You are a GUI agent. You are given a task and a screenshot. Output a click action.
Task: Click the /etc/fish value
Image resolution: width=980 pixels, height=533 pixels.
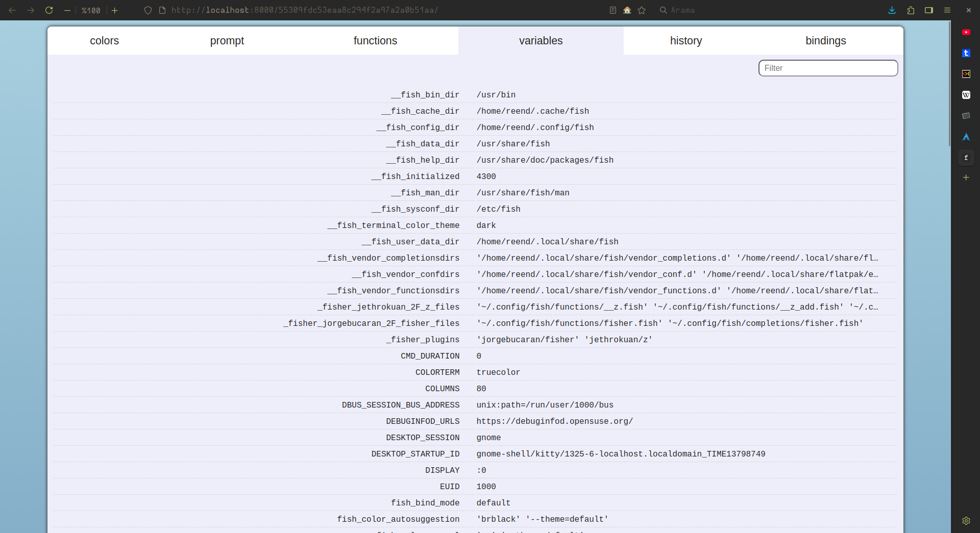coord(499,209)
